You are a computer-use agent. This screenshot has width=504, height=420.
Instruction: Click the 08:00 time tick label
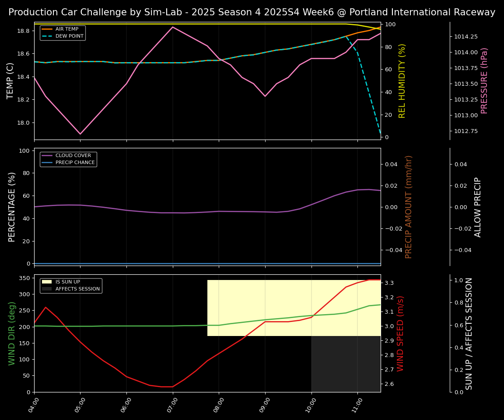(218, 404)
